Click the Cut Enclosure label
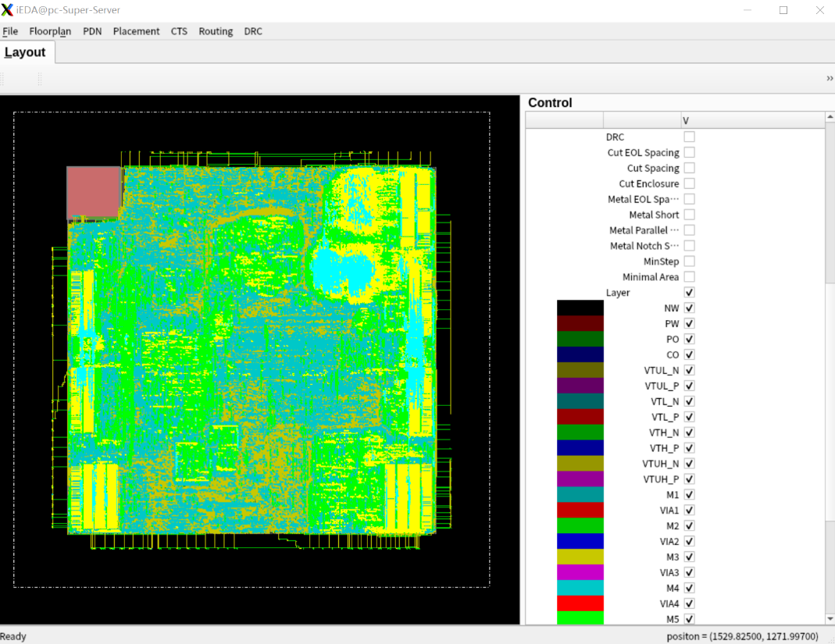Viewport: 835px width, 644px height. coord(648,183)
